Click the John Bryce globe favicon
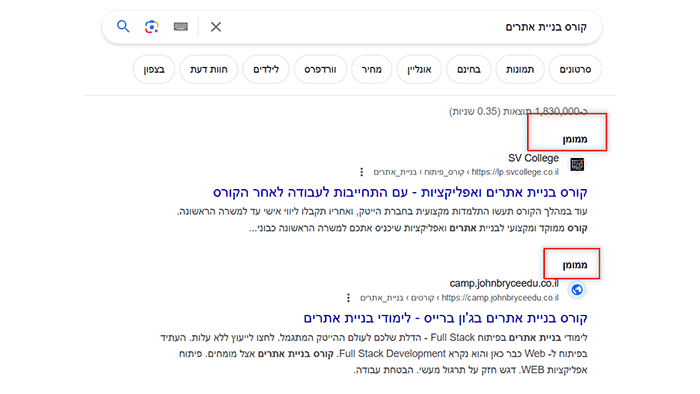Image resolution: width=700 pixels, height=394 pixels. click(577, 290)
